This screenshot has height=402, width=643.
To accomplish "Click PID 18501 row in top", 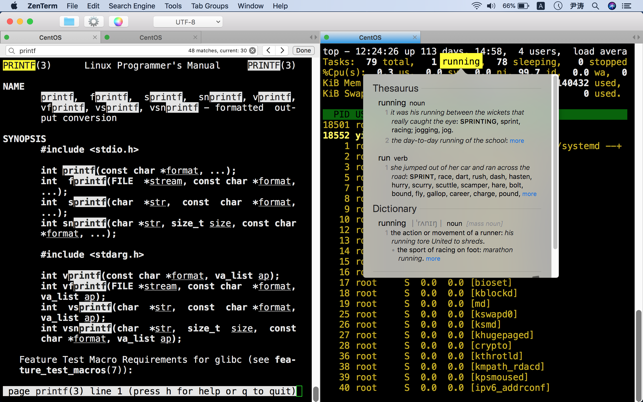I will click(x=343, y=125).
